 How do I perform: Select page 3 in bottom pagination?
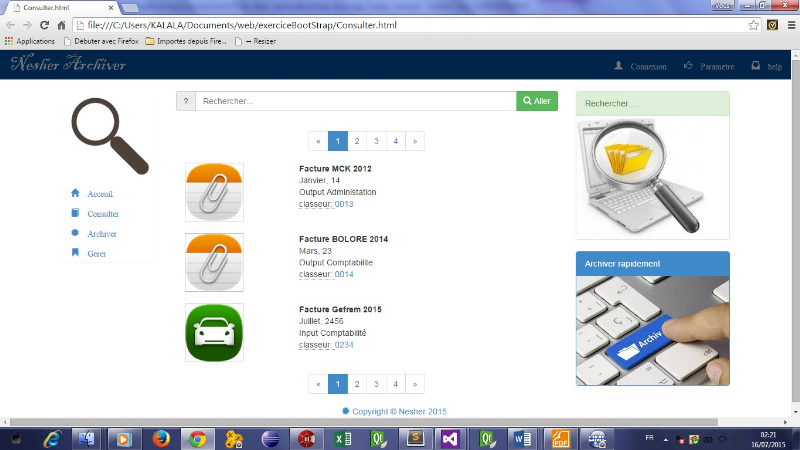(x=377, y=384)
